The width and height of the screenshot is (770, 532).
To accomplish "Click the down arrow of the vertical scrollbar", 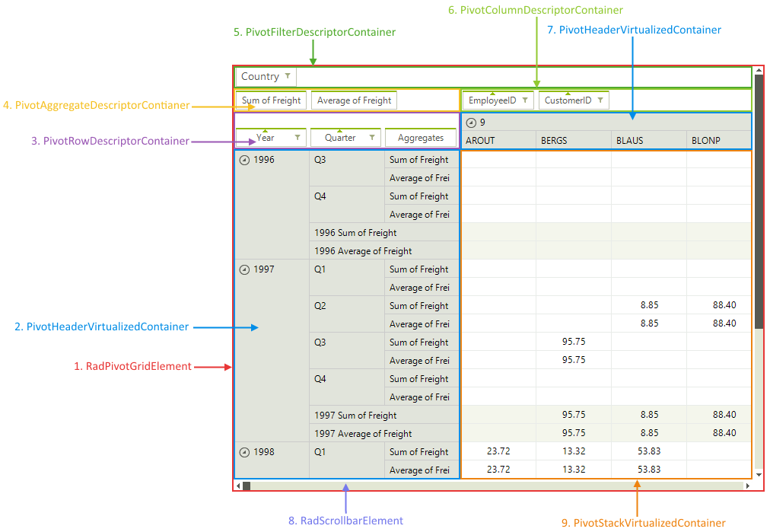I will [758, 473].
